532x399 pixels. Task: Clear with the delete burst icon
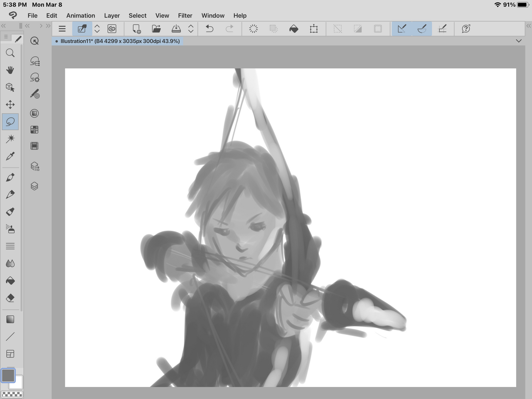253,29
